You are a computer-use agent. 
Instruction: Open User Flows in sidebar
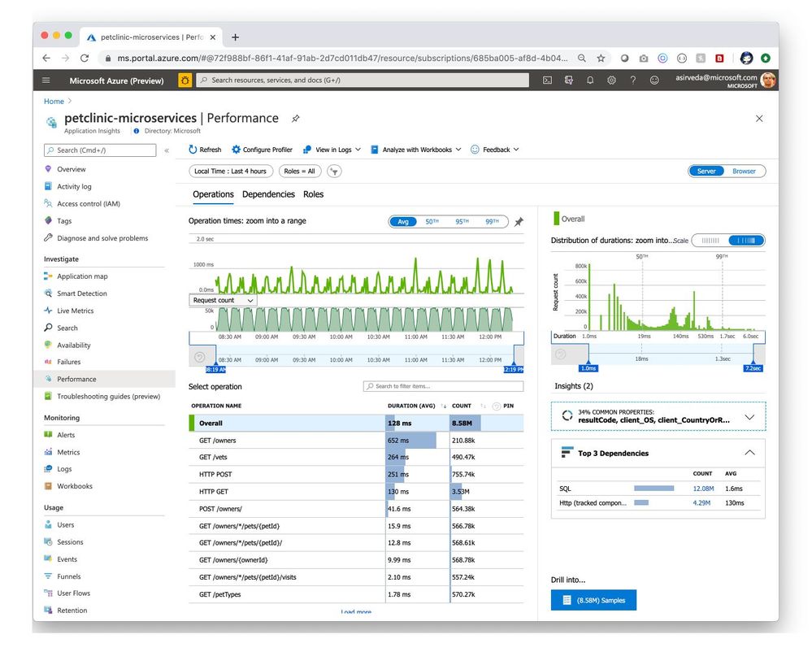pyautogui.click(x=73, y=593)
